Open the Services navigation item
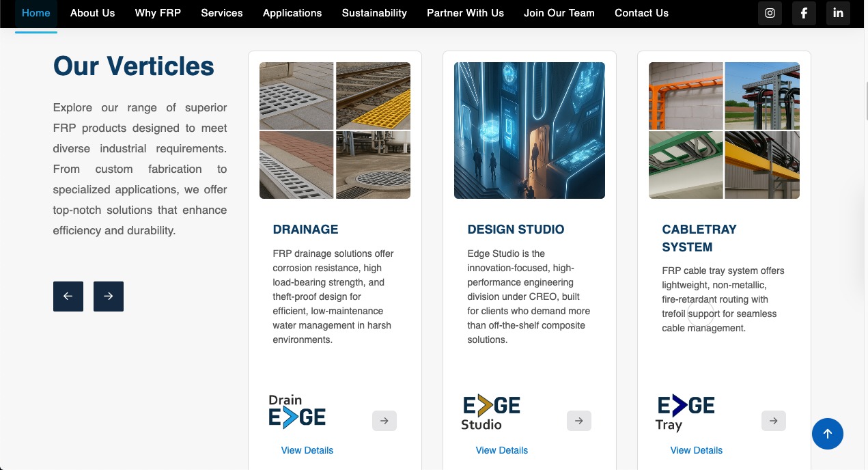Viewport: 868px width, 470px height. pos(222,13)
